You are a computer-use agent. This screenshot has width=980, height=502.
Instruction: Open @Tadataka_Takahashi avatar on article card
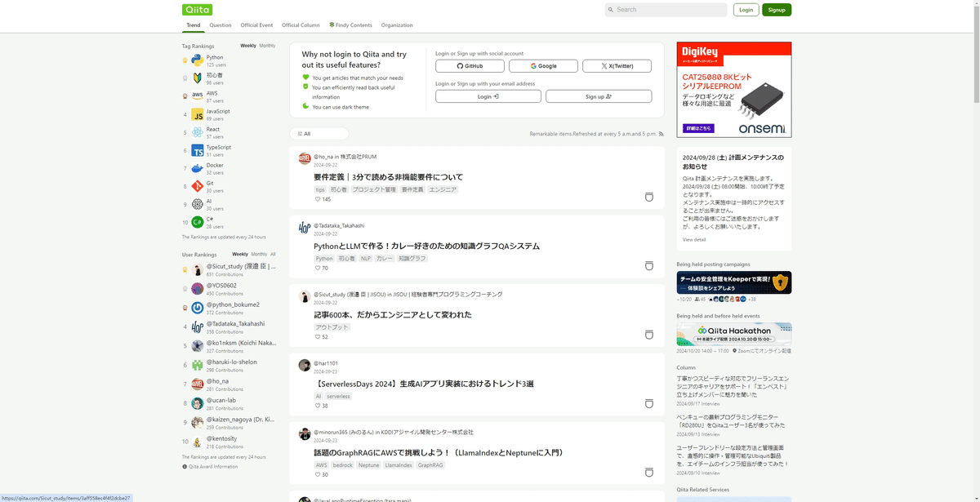(x=305, y=228)
